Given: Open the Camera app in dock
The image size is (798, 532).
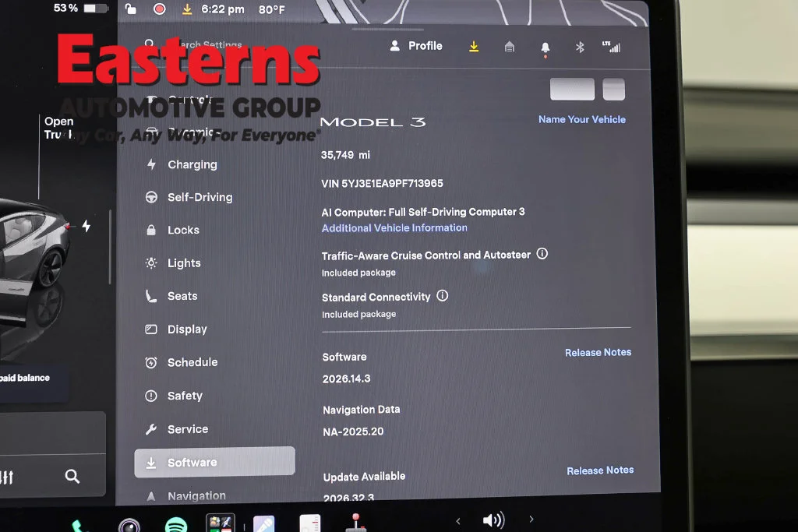Looking at the screenshot, I should click(129, 526).
